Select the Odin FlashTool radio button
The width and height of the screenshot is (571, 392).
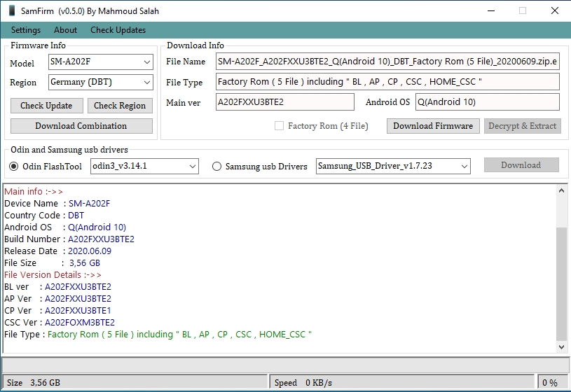[x=14, y=166]
